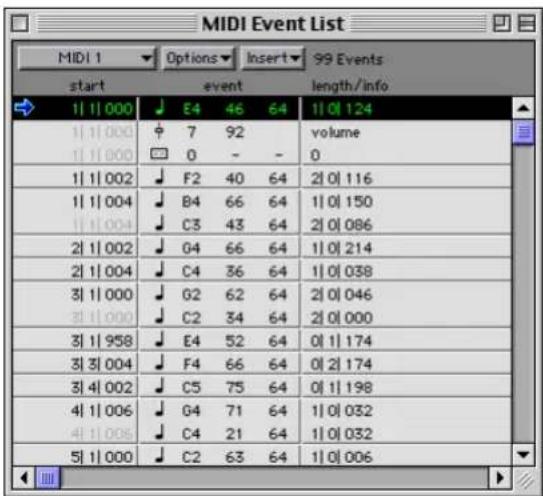Click the window resize grip corner
The width and height of the screenshot is (543, 496).
pyautogui.click(x=525, y=479)
